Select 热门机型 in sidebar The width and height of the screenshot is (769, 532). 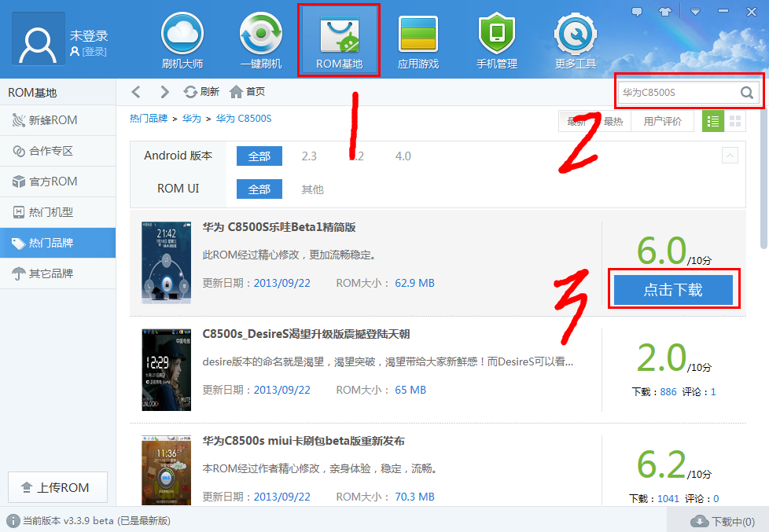pyautogui.click(x=58, y=212)
